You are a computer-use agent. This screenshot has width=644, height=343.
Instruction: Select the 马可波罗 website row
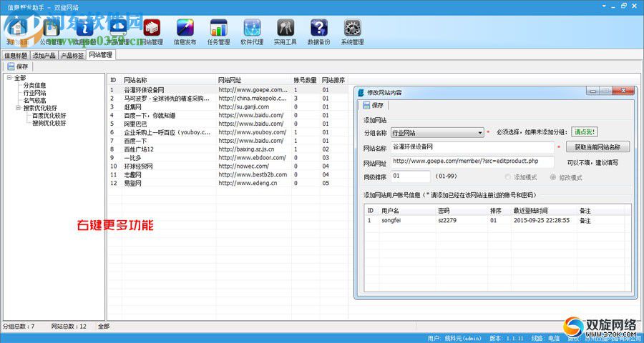click(228, 98)
